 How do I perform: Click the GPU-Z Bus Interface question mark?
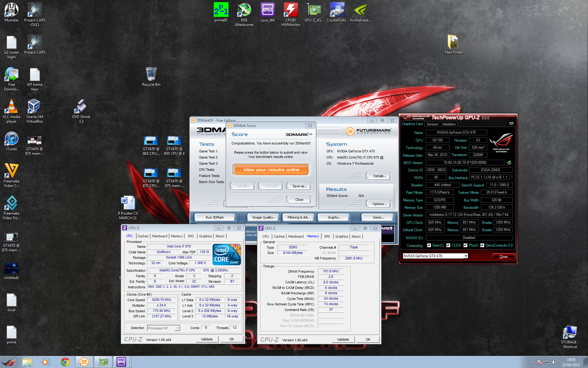pos(511,177)
